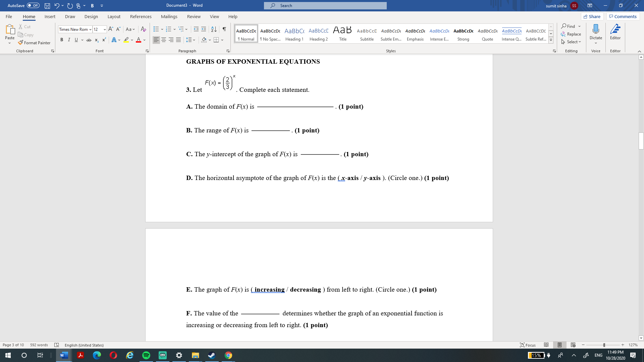
Task: Open the font size dropdown
Action: [x=105, y=29]
